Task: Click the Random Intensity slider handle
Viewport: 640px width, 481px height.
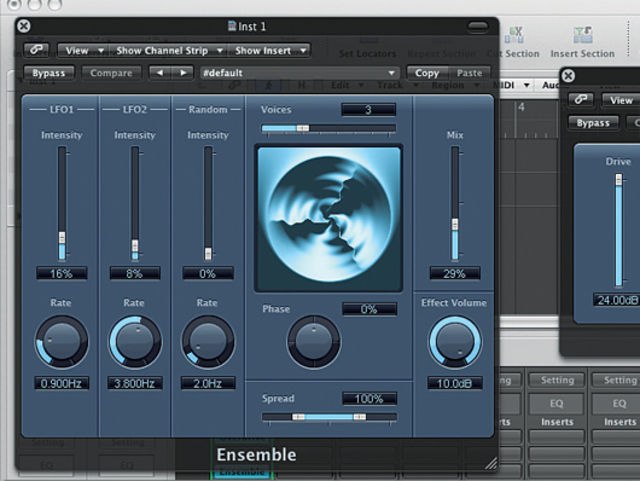Action: (208, 254)
